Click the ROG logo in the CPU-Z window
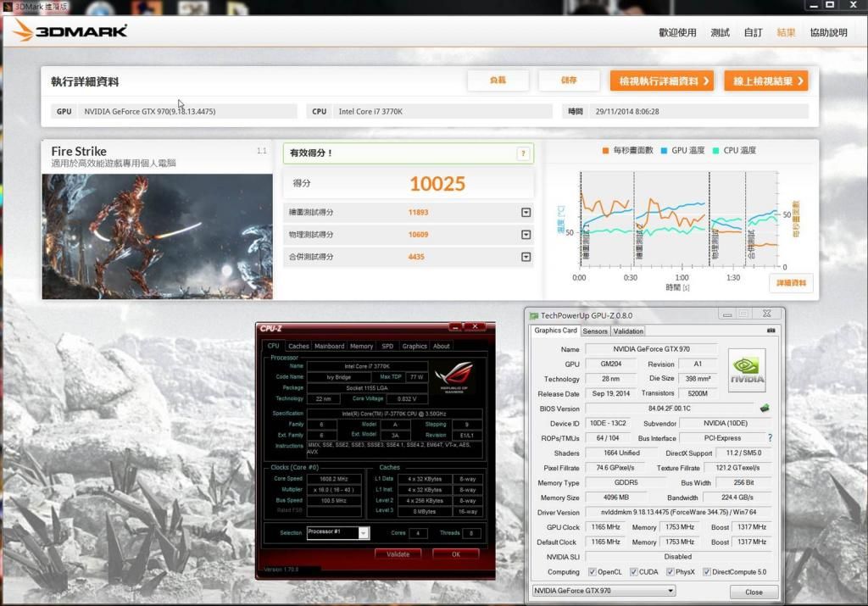Image resolution: width=868 pixels, height=606 pixels. pyautogui.click(x=454, y=376)
